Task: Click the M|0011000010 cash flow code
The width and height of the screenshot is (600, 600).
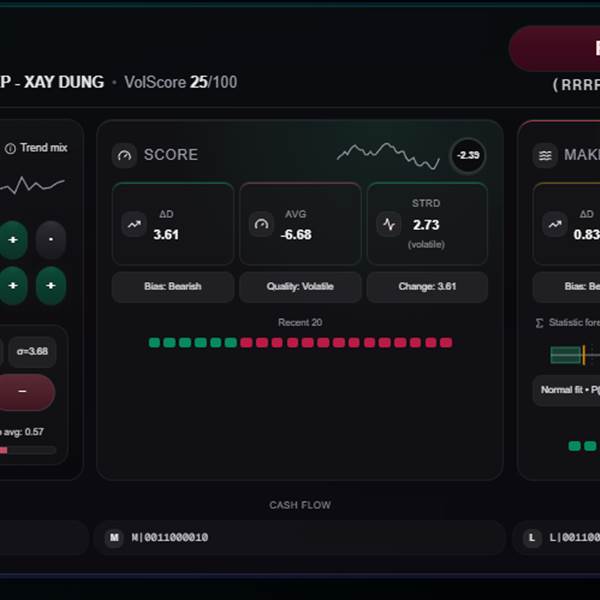Action: point(170,538)
